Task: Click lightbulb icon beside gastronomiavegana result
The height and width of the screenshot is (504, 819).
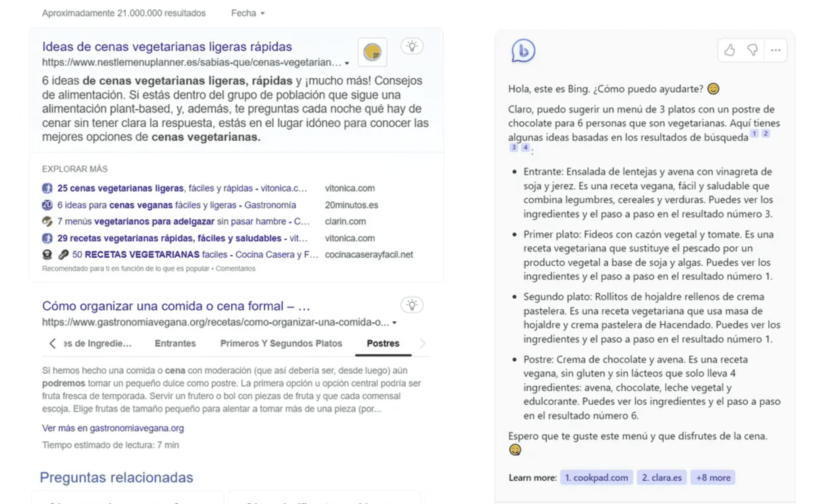Action: coord(412,305)
